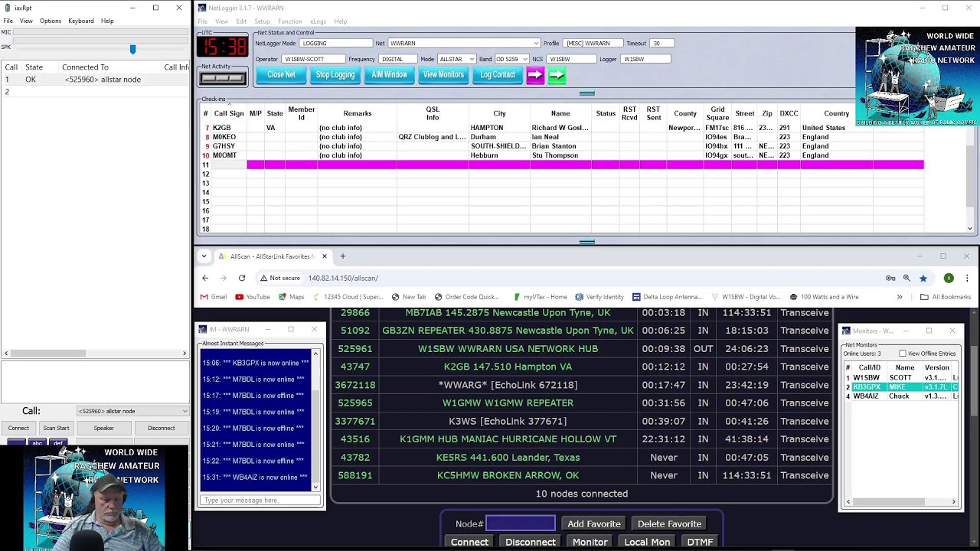Open the Maps bookmark
980x551 pixels.
pos(292,297)
